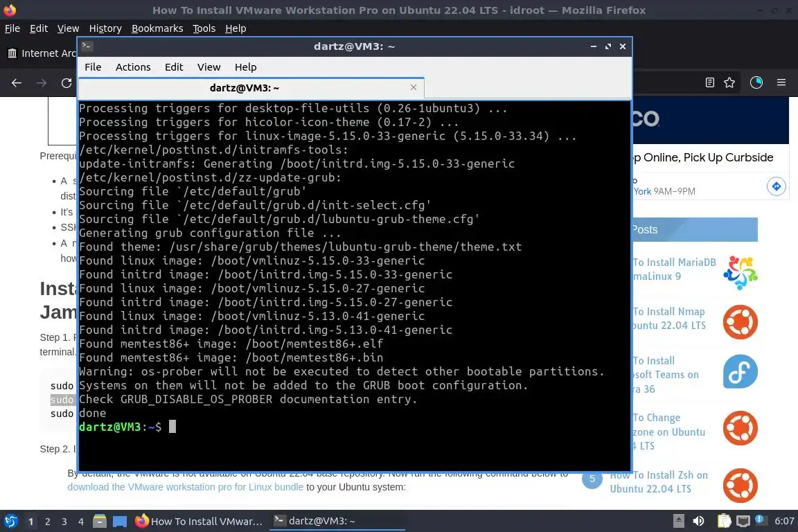Close the dartz@VM3 terminal tab
798x532 pixels.
tap(414, 87)
